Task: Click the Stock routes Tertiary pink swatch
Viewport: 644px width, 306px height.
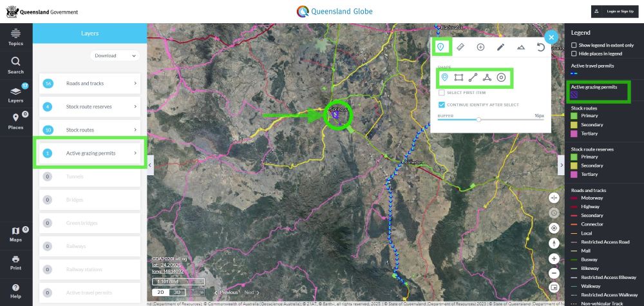Action: click(574, 133)
